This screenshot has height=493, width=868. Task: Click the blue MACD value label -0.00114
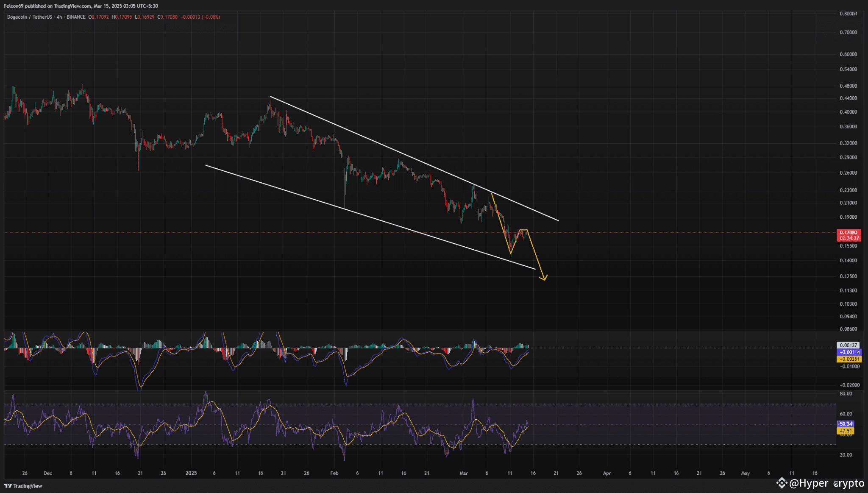[849, 352]
